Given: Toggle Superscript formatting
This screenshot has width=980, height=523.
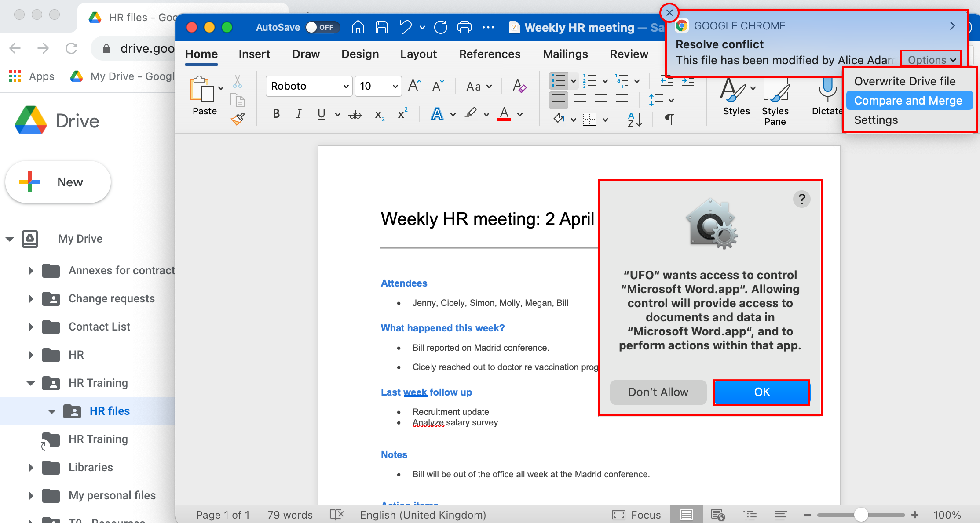Looking at the screenshot, I should tap(402, 113).
